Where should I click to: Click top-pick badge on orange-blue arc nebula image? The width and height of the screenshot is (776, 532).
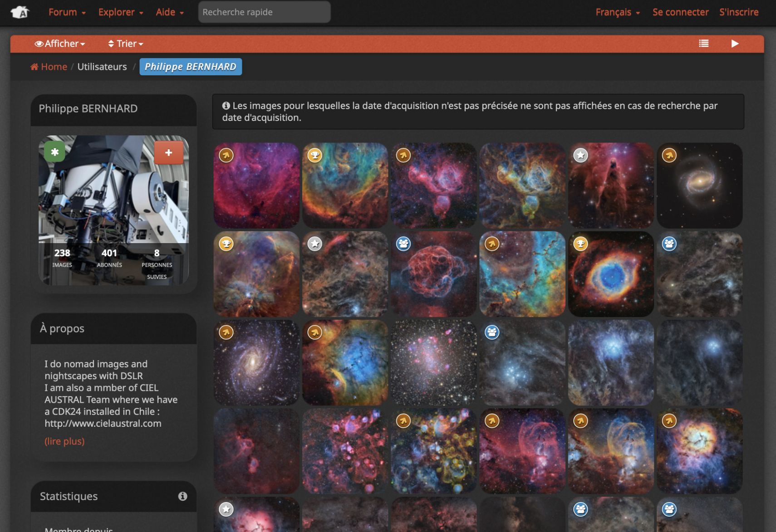[x=580, y=420]
